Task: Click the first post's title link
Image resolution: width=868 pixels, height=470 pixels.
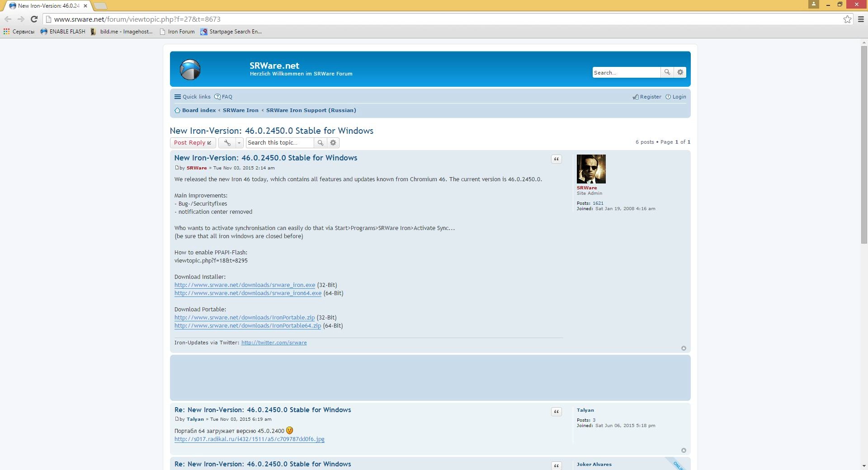Action: [266, 158]
